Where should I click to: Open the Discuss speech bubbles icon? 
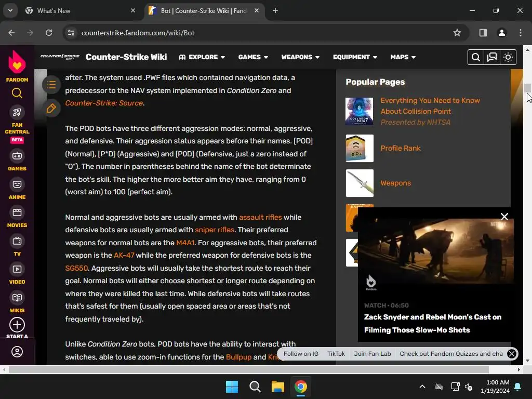(492, 57)
